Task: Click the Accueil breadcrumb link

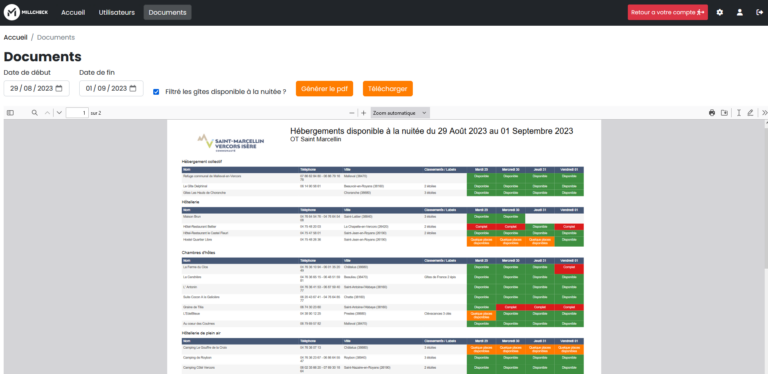Action: click(16, 37)
